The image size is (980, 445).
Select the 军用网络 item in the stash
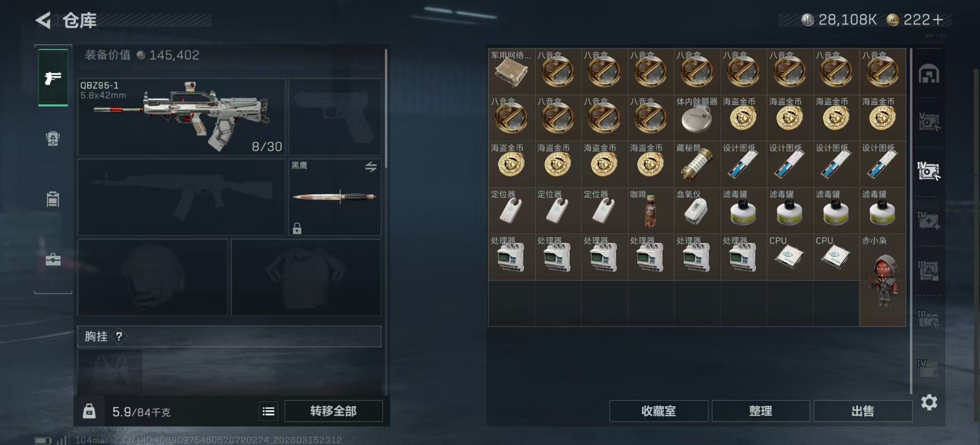pos(511,71)
